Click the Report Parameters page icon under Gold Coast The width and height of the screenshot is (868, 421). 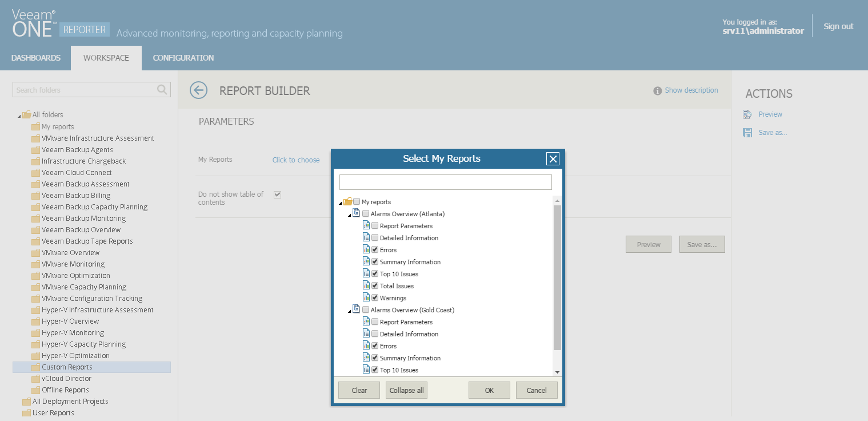(x=366, y=321)
